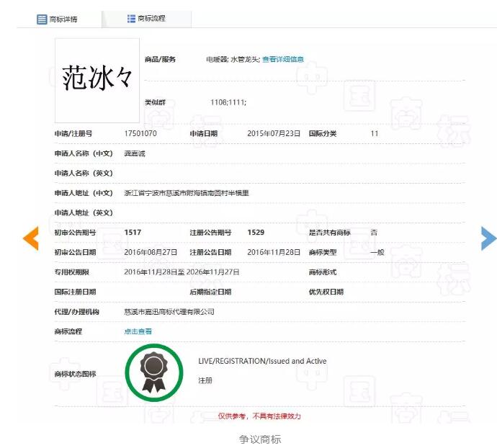This screenshot has width=497, height=448.
Task: Select the goods text 电暖器; 水管龙头;
Action: 233,59
